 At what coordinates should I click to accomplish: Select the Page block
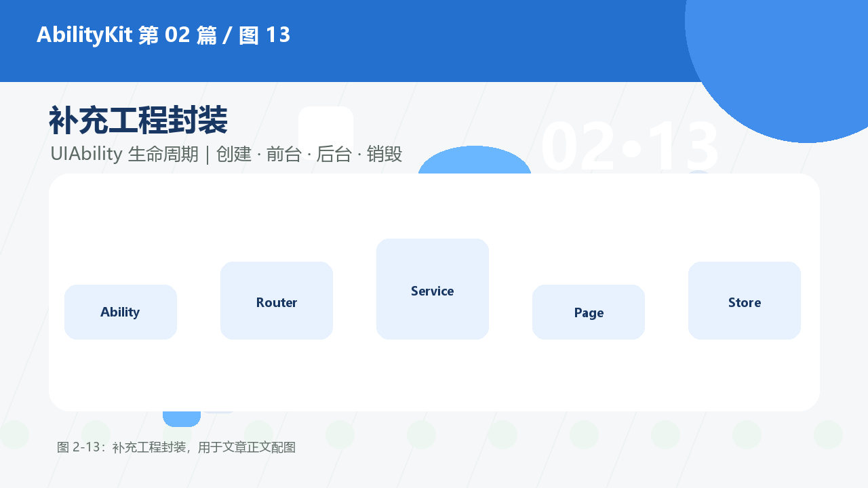click(x=589, y=312)
